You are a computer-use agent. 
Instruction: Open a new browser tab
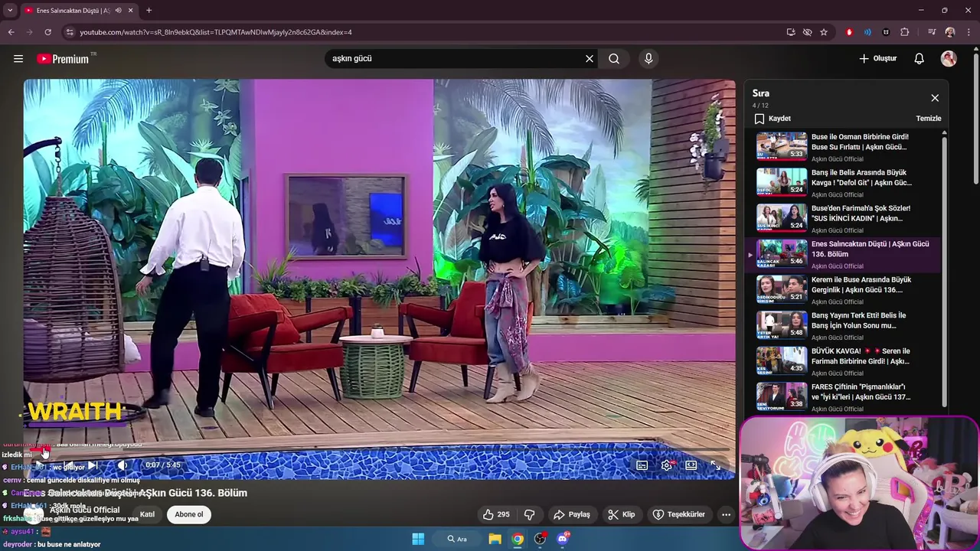[149, 11]
